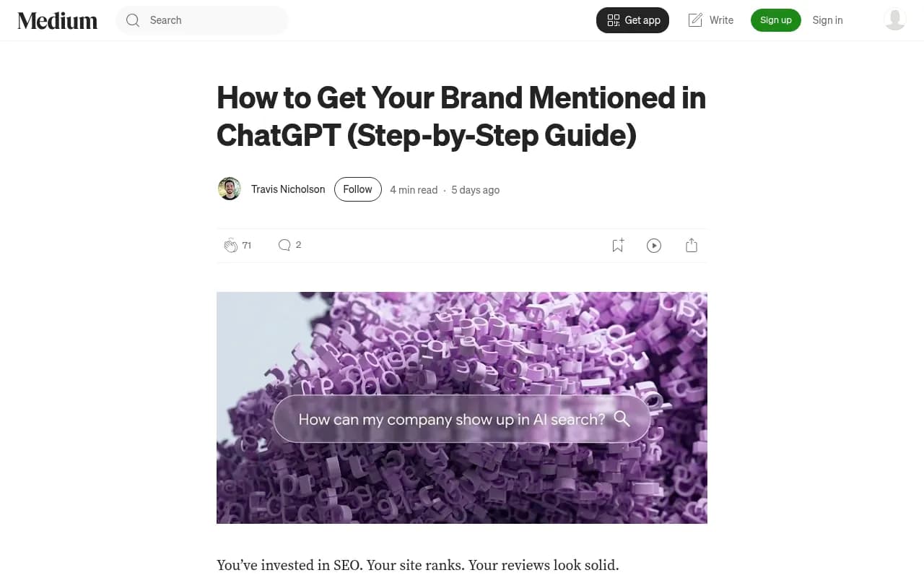This screenshot has height=578, width=924.
Task: Enlarge the purple featured image
Action: [x=462, y=407]
